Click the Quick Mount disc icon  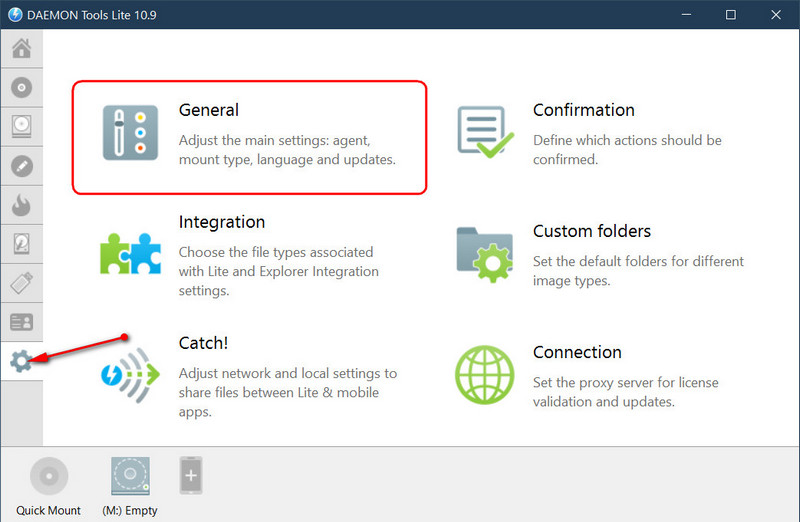coord(49,476)
